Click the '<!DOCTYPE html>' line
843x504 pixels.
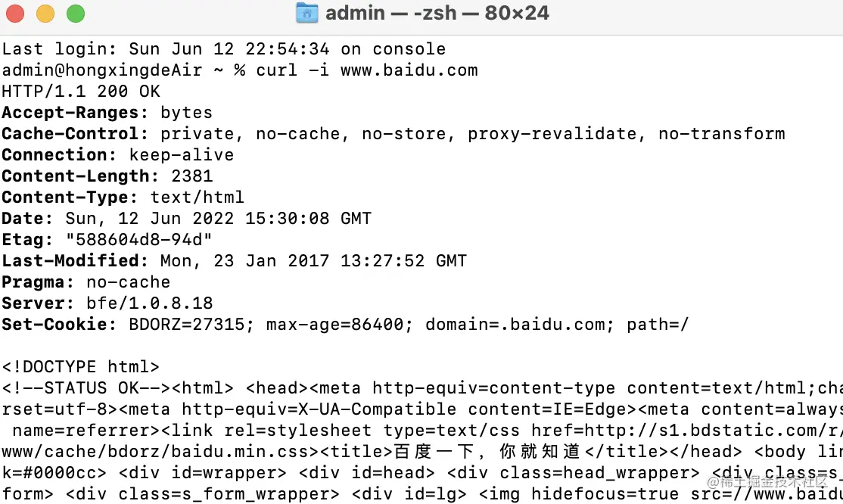[81, 367]
